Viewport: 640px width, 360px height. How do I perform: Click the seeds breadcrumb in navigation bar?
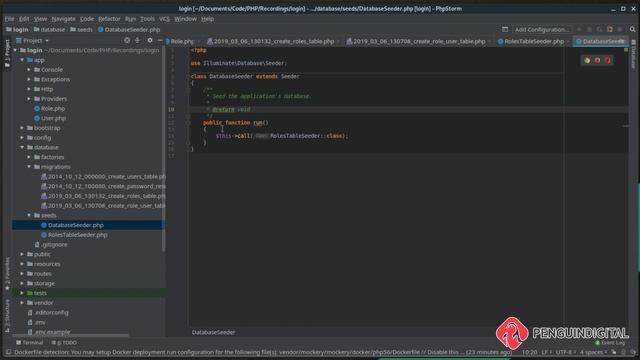coord(81,29)
